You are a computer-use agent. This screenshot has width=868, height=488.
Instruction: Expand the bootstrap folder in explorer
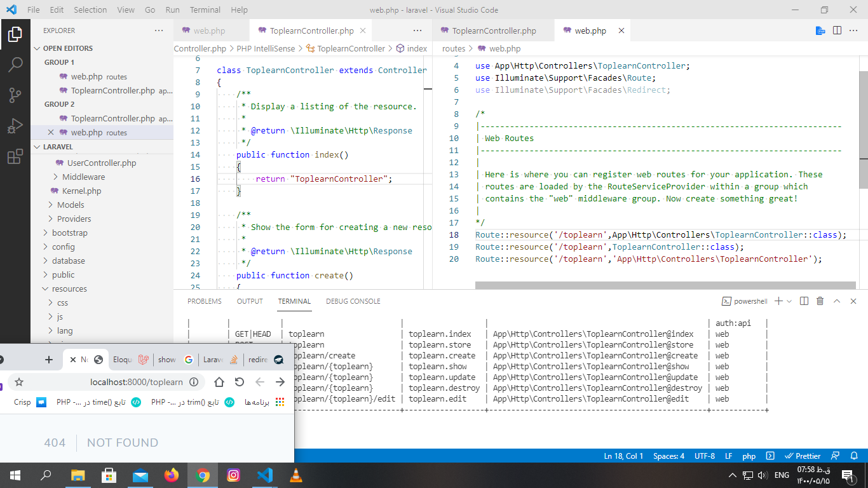(x=69, y=233)
